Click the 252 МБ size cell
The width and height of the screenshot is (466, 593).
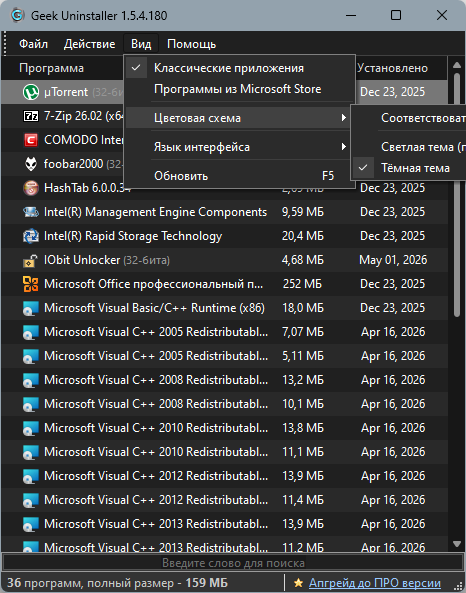point(302,284)
